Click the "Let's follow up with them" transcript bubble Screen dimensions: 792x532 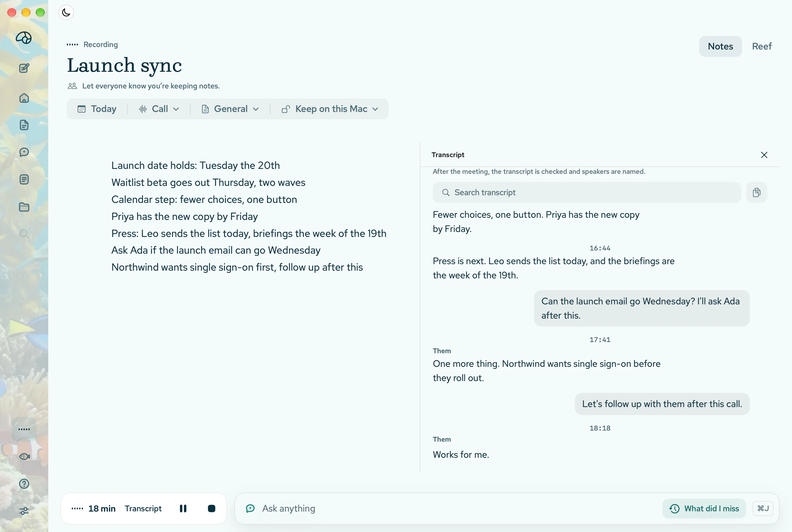point(662,404)
